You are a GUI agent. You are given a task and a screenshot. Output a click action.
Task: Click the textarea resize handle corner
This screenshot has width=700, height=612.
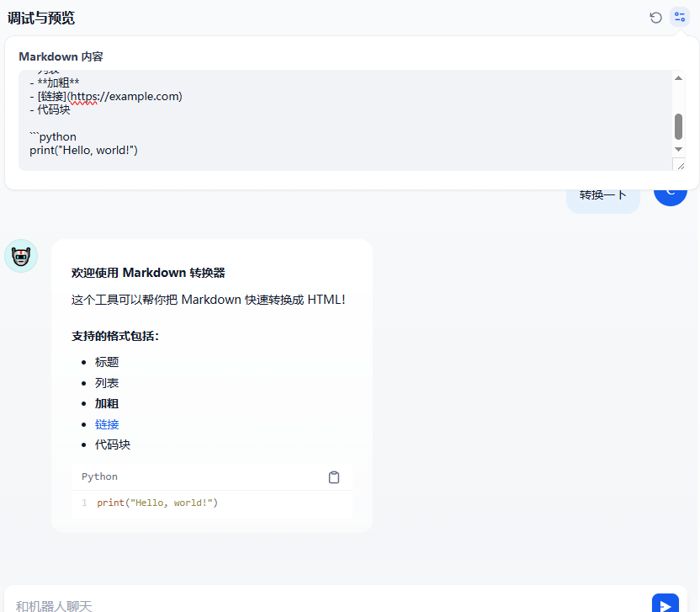coord(679,165)
